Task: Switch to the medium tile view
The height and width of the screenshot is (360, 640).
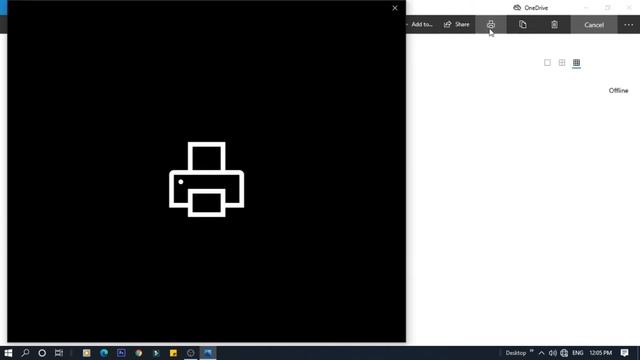Action: [562, 62]
